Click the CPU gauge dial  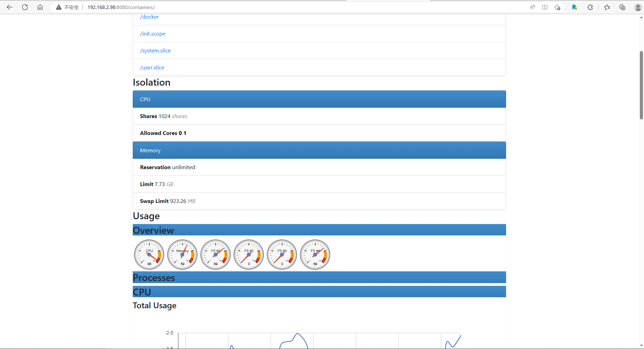tap(149, 254)
